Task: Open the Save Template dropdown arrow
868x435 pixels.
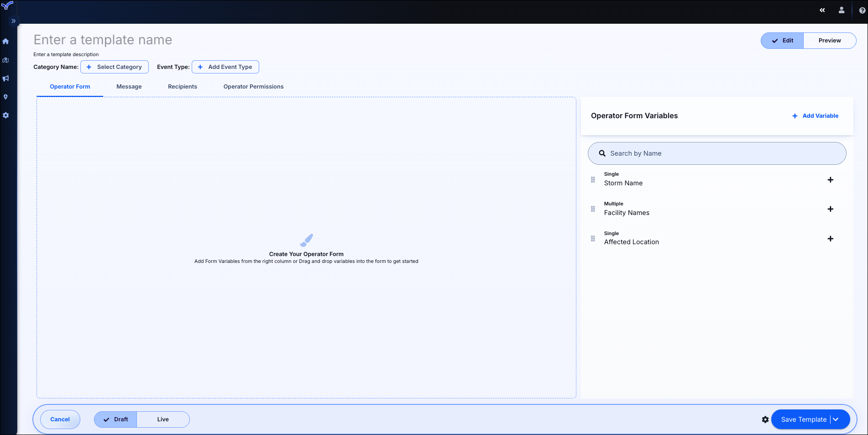Action: pyautogui.click(x=836, y=419)
